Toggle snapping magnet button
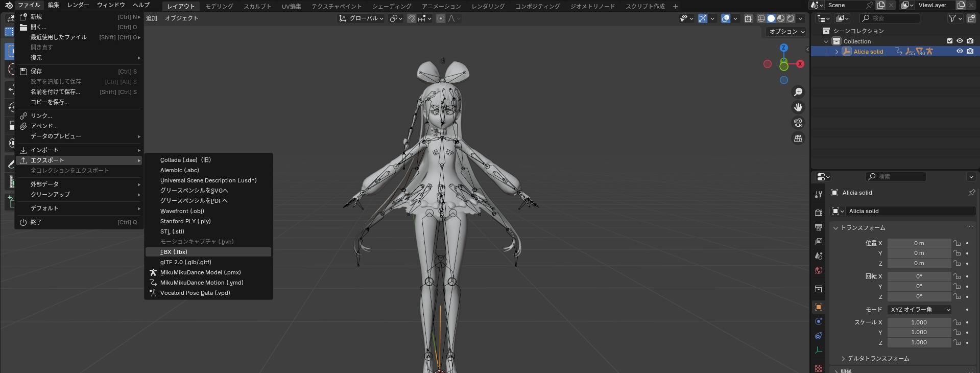 point(412,18)
